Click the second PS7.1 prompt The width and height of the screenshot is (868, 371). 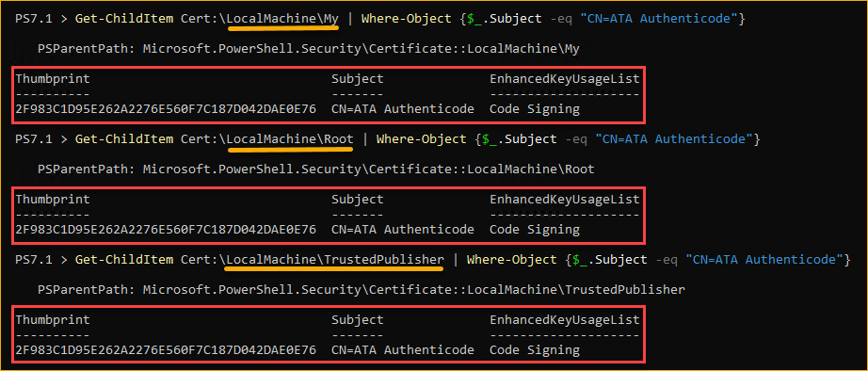click(x=34, y=139)
